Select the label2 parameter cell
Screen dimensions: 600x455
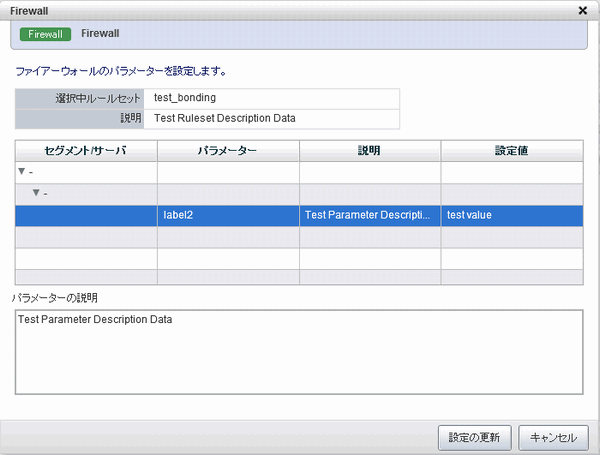click(x=228, y=215)
